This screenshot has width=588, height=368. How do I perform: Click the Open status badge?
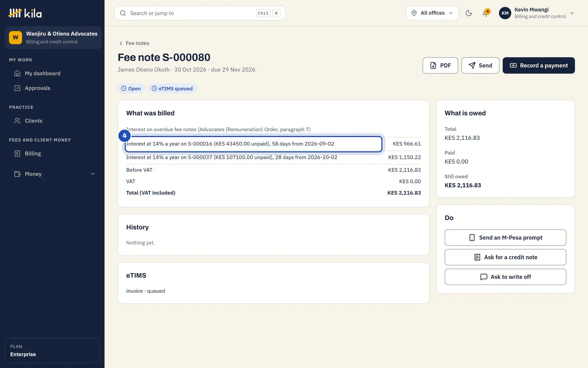pos(131,88)
